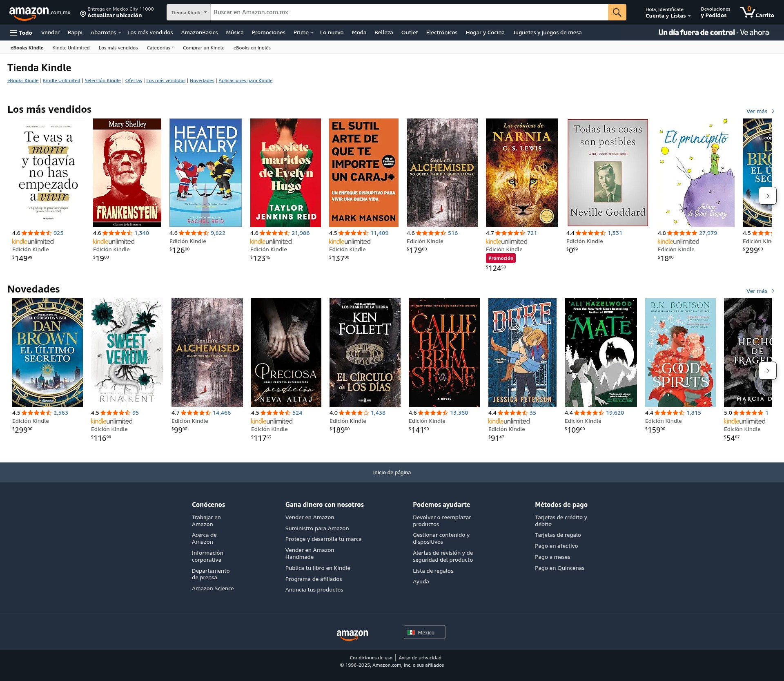This screenshot has width=784, height=681.
Task: Click the Amazon search input field
Action: [409, 12]
